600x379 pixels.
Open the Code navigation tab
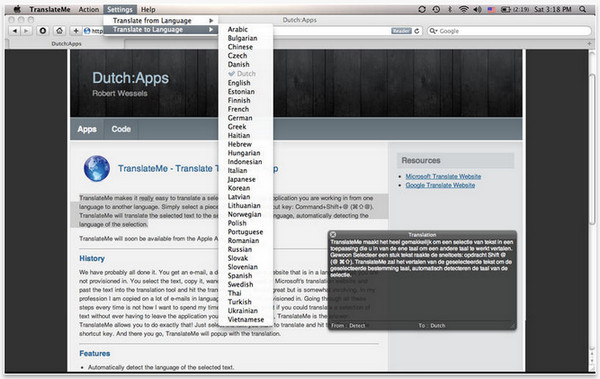coord(121,129)
